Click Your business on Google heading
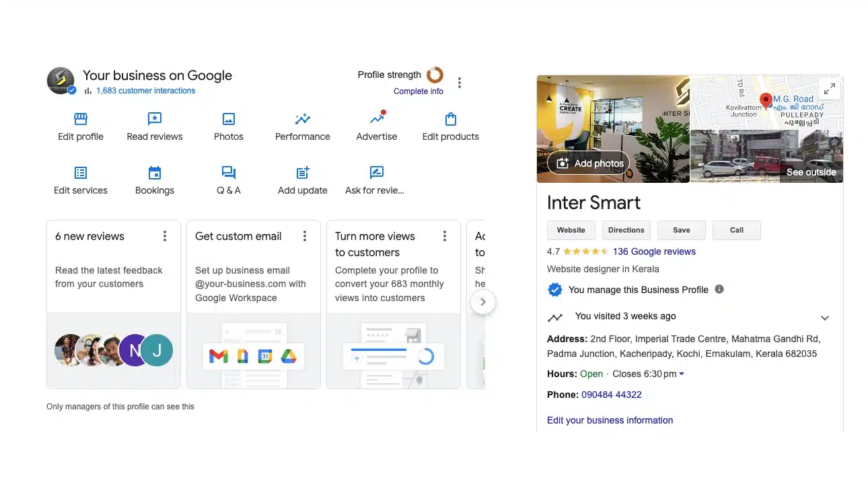 (157, 75)
